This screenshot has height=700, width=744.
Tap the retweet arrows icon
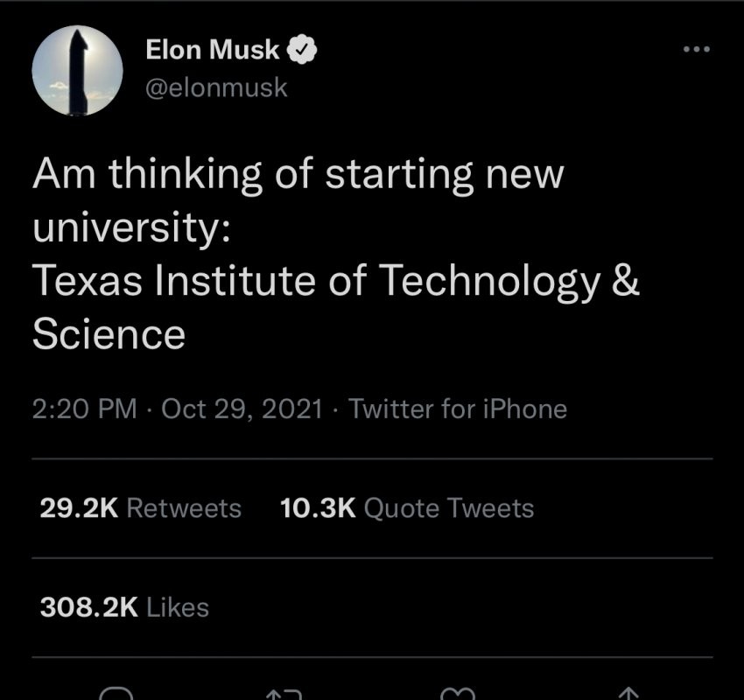pos(283,695)
